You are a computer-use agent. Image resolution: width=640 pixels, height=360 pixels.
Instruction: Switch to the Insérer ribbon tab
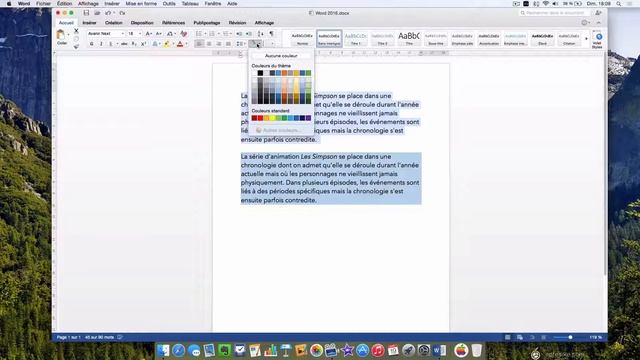(89, 23)
